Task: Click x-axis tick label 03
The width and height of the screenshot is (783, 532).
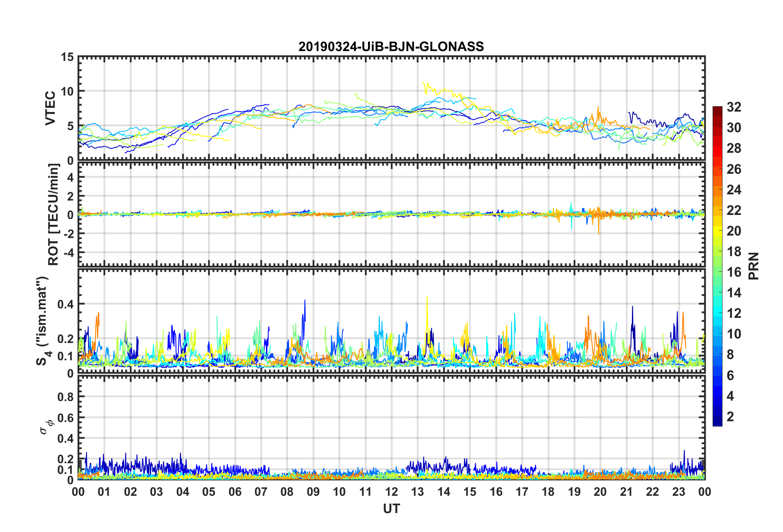Action: pyautogui.click(x=156, y=492)
